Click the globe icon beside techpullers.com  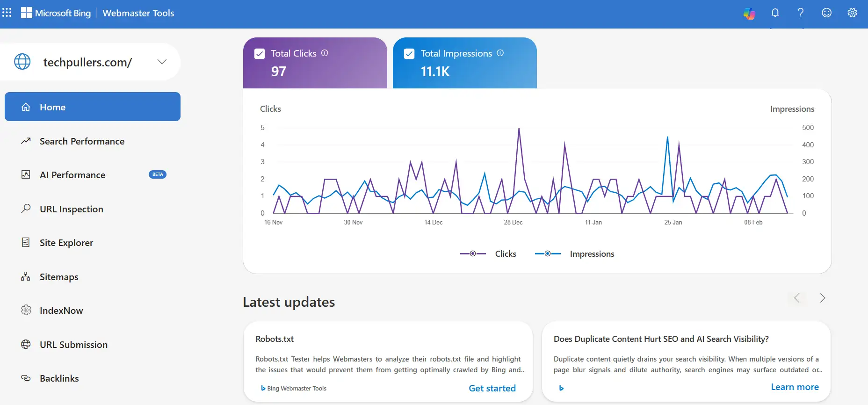pos(22,62)
